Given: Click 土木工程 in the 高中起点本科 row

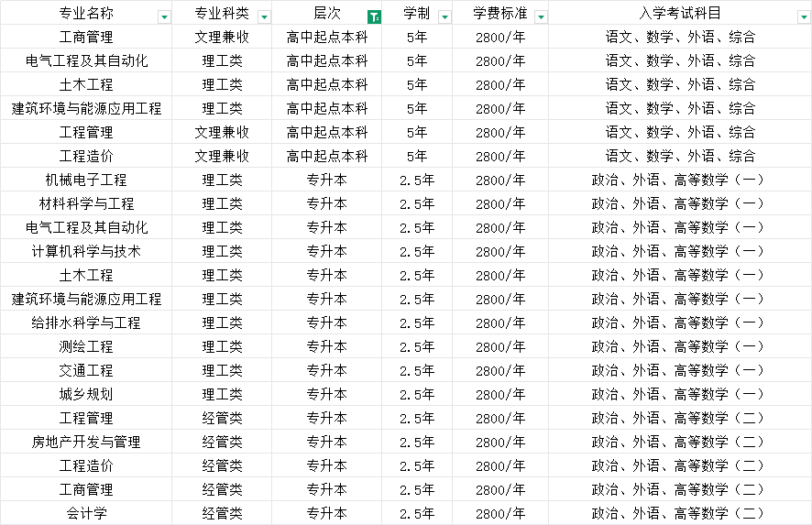Looking at the screenshot, I should point(86,84).
